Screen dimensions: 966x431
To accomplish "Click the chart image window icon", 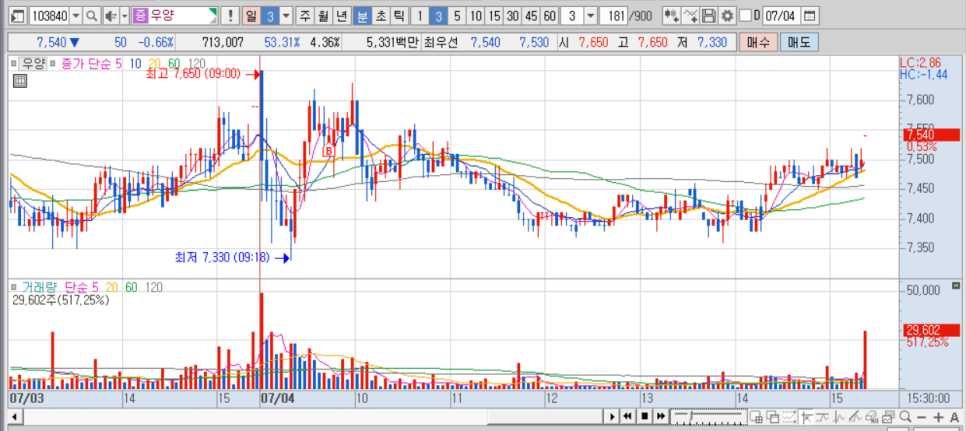I will tap(889, 416).
